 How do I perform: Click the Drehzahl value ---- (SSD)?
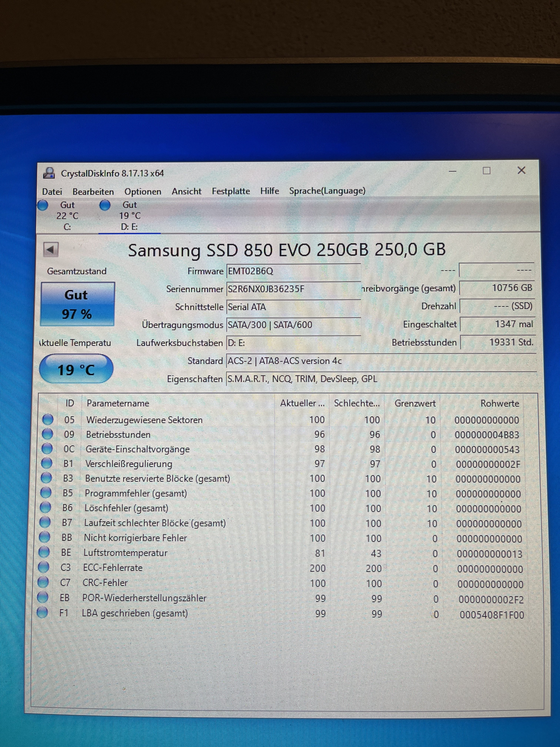point(497,306)
